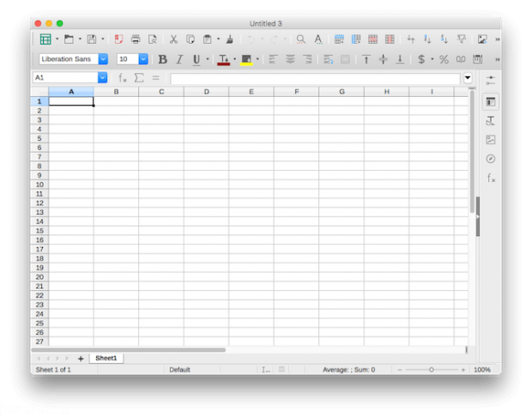
Task: Open the Liberation Sans font dropdown
Action: 103,59
